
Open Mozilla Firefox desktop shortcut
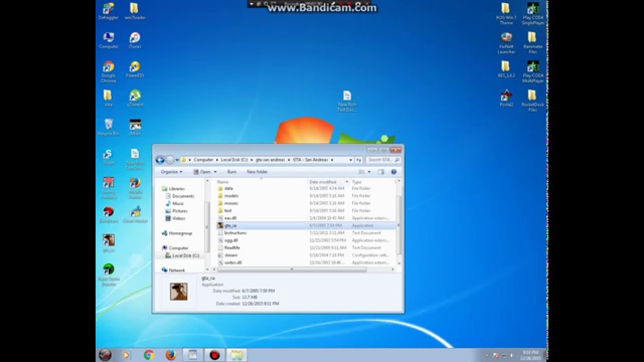pyautogui.click(x=135, y=188)
